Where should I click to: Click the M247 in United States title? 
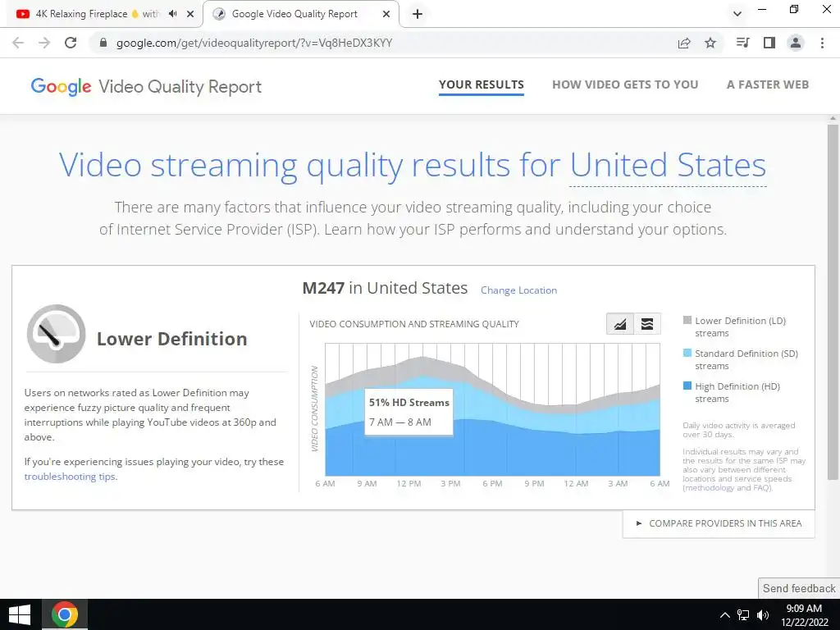coord(385,288)
